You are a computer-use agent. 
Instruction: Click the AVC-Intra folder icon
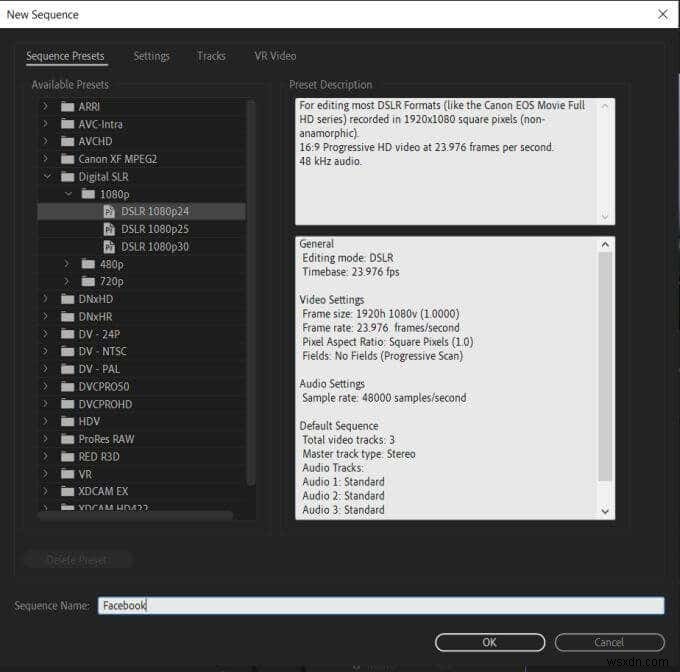[67, 124]
